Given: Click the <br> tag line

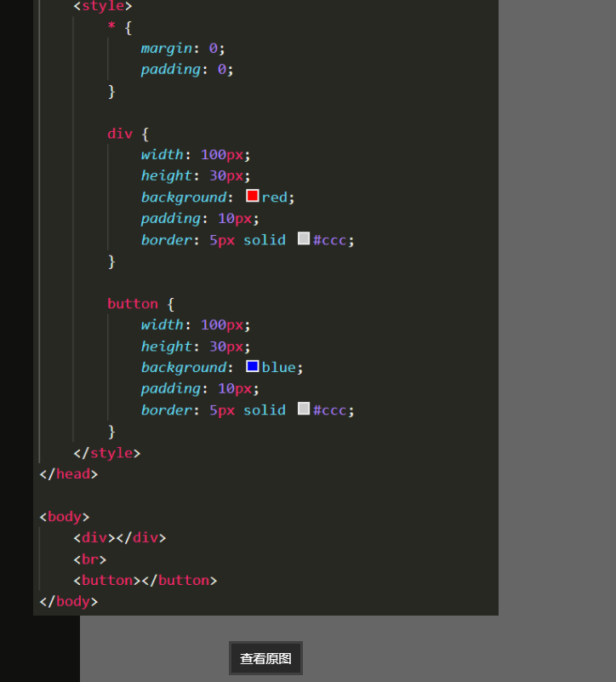Looking at the screenshot, I should [90, 559].
